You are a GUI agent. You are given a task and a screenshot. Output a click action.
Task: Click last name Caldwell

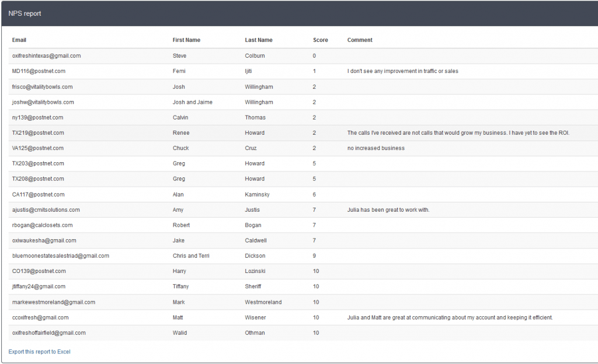pos(256,241)
